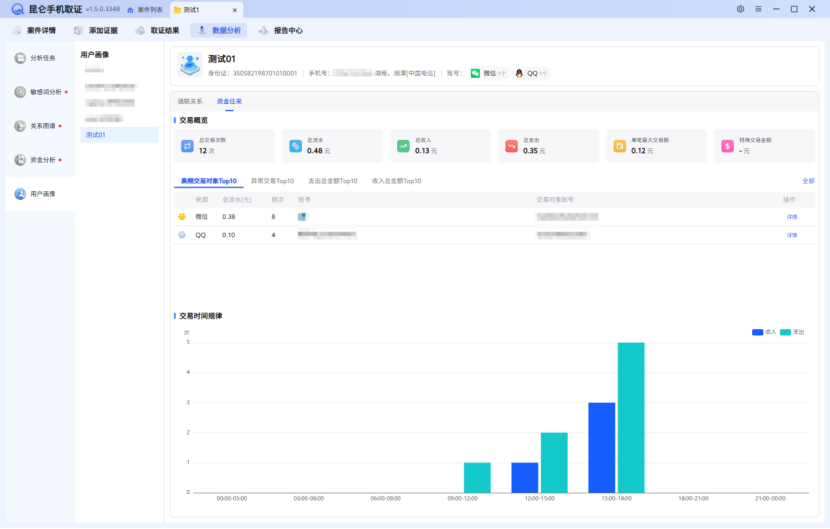Screen dimensions: 830x529
Task: Select the 数据分析 tab
Action: 219,31
